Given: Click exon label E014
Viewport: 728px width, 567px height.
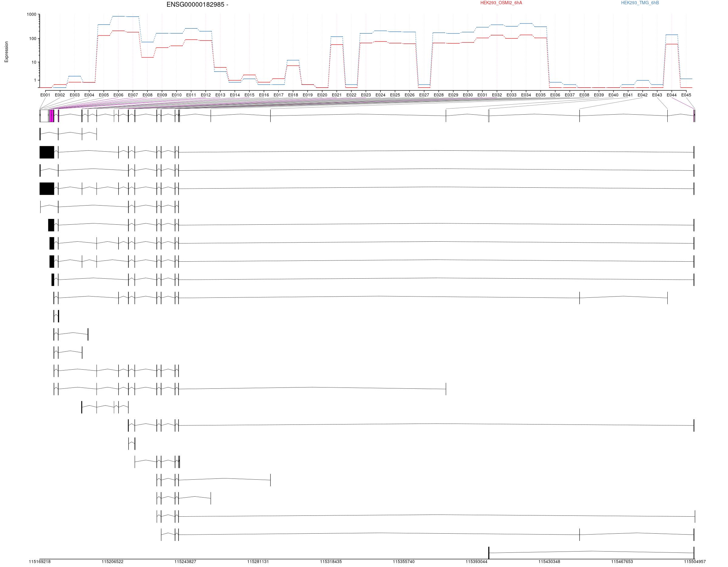Looking at the screenshot, I should point(235,95).
